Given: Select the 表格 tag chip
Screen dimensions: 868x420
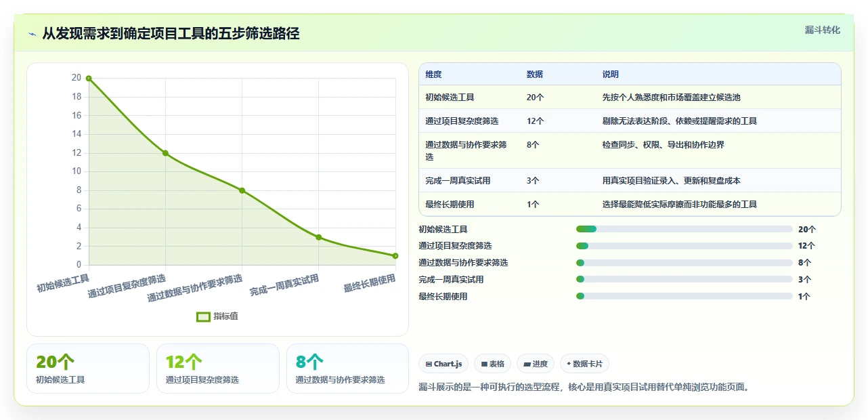Looking at the screenshot, I should tap(492, 364).
